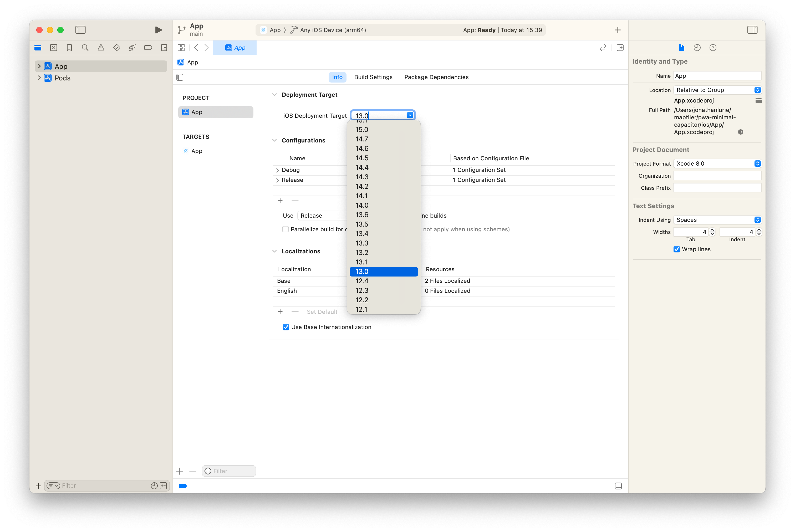795x532 pixels.
Task: Show the History inspector clock icon
Action: tap(697, 48)
